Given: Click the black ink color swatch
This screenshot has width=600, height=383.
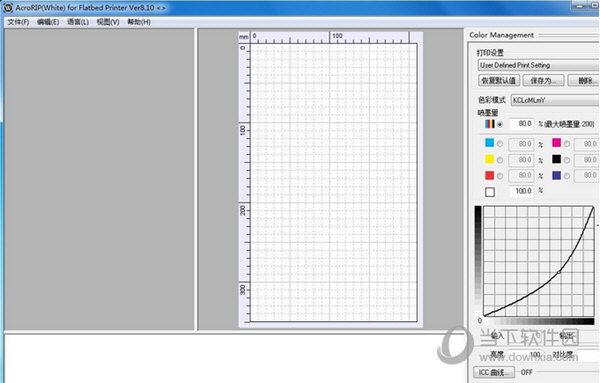Looking at the screenshot, I should coord(556,159).
